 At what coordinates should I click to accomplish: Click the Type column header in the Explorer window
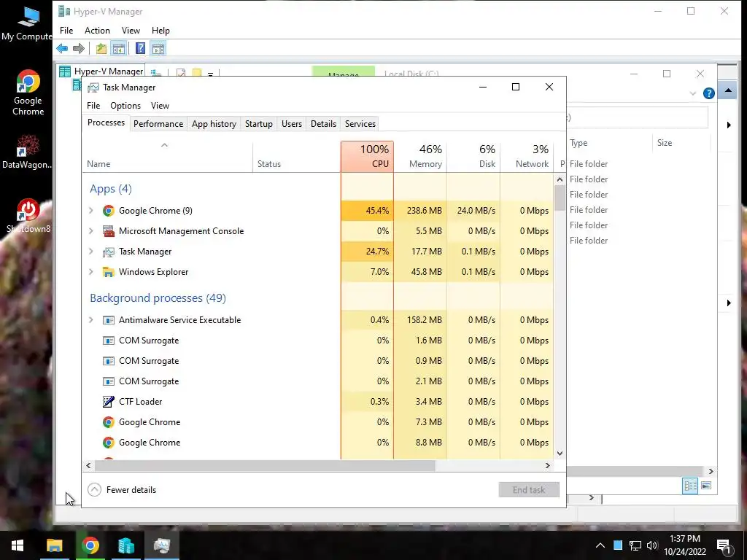pos(609,143)
